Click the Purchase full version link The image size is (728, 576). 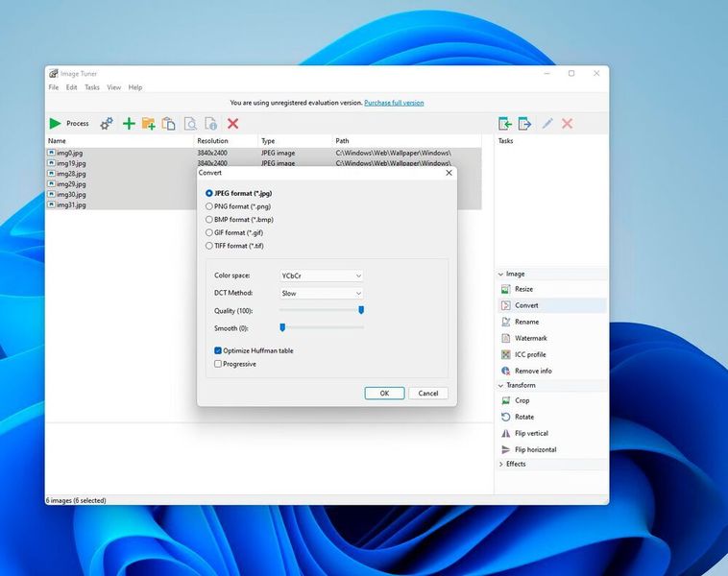click(394, 103)
